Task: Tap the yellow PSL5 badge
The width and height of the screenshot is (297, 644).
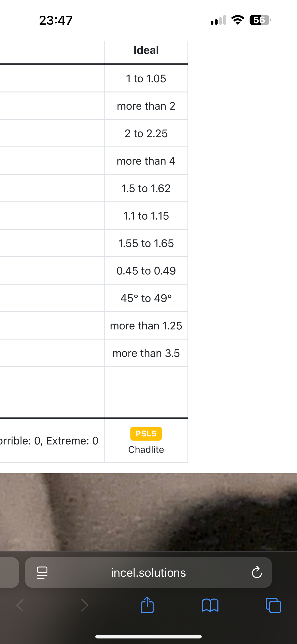Action: tap(146, 433)
